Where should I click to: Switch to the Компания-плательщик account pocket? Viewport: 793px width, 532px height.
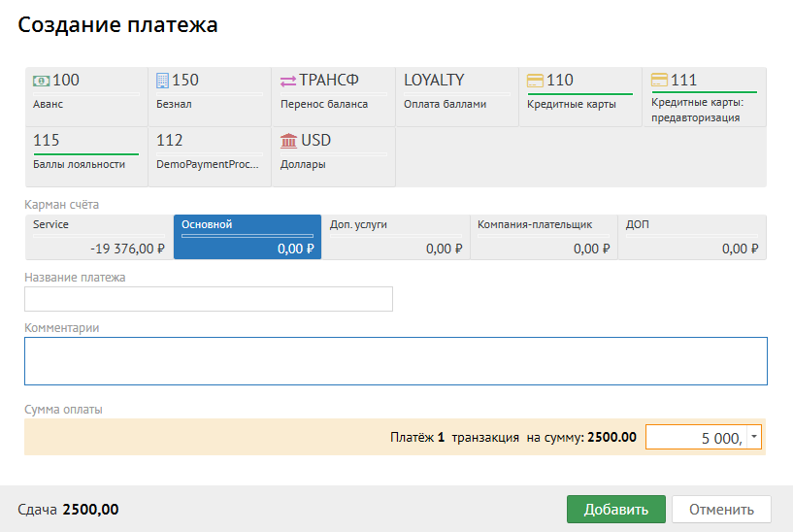pyautogui.click(x=544, y=237)
